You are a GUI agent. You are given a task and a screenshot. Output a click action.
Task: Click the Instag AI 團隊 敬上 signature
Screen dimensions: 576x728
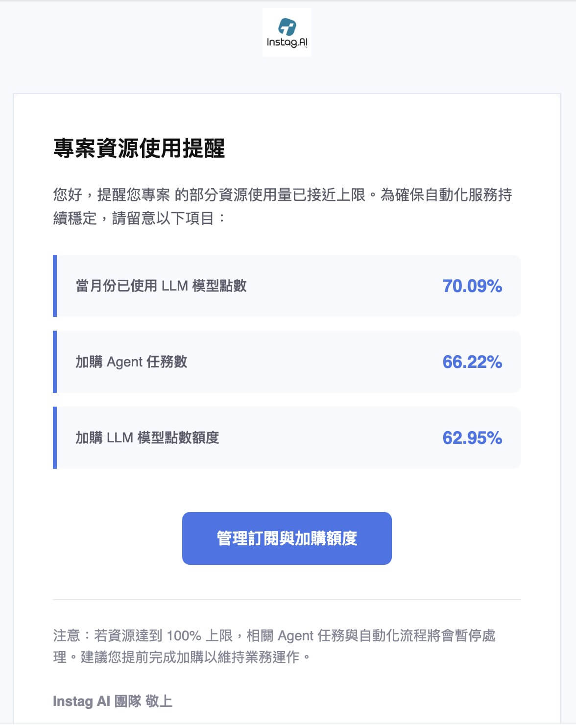[x=113, y=701]
